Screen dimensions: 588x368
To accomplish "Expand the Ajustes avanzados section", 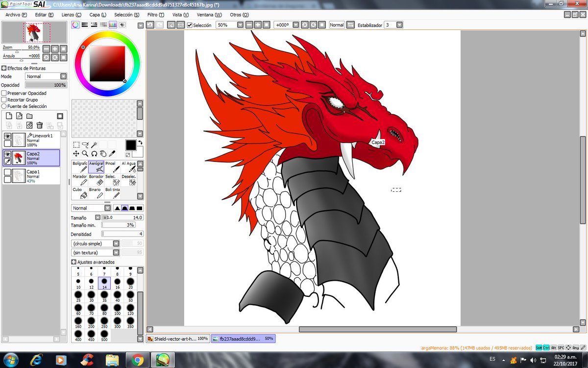I will coord(74,262).
